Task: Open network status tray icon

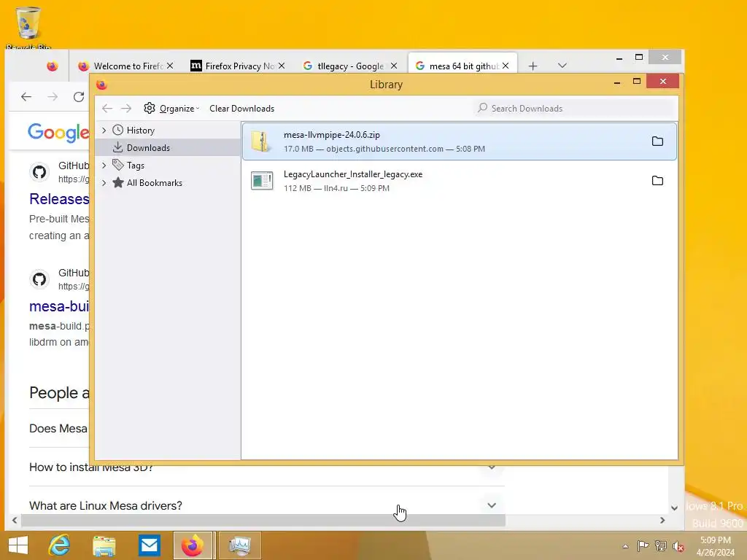Action: point(661,545)
